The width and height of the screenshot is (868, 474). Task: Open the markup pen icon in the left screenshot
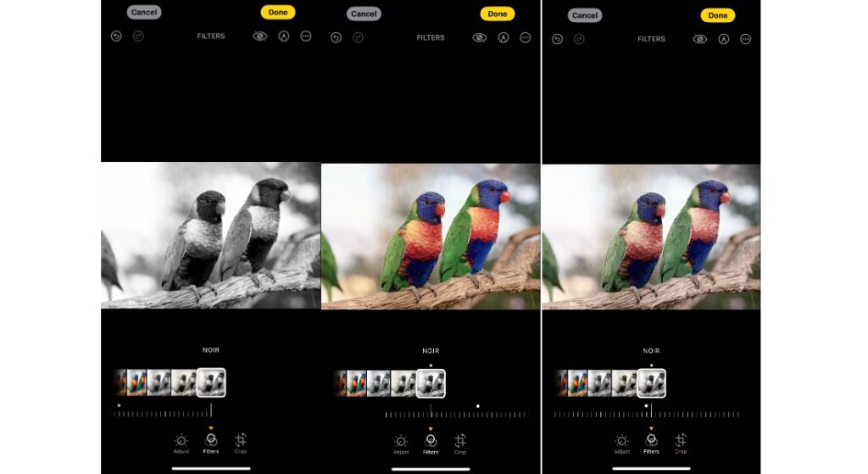click(284, 36)
